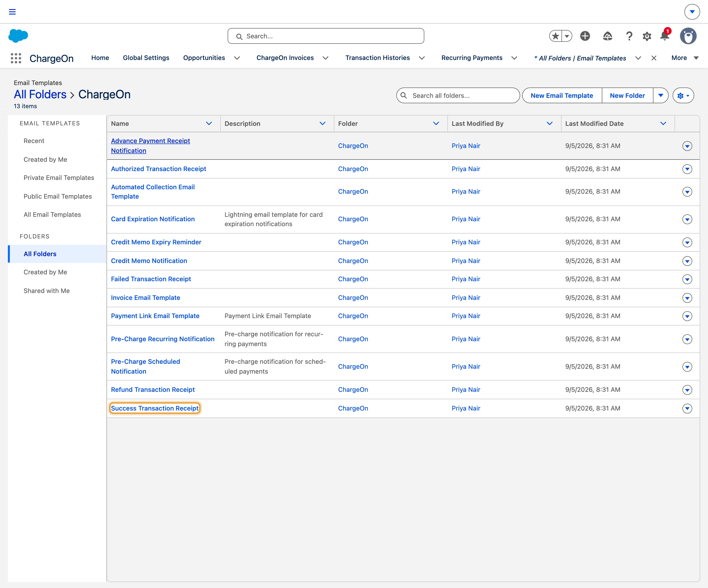
Task: Open row actions for Advance Payment Receipt Notification
Action: point(687,146)
